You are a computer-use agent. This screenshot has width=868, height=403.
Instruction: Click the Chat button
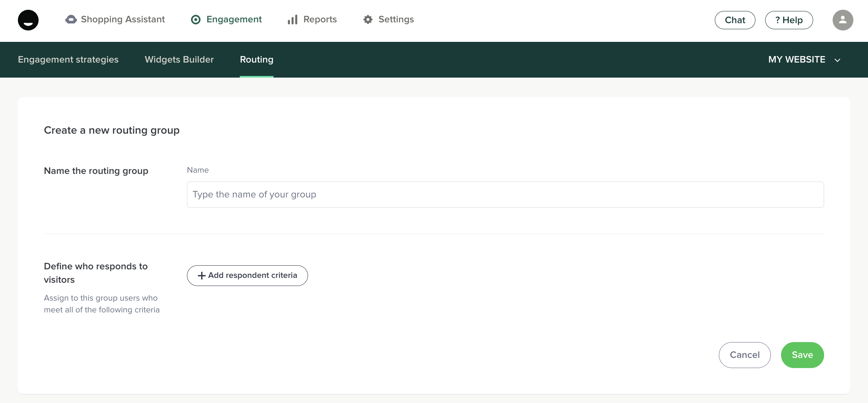click(x=735, y=20)
